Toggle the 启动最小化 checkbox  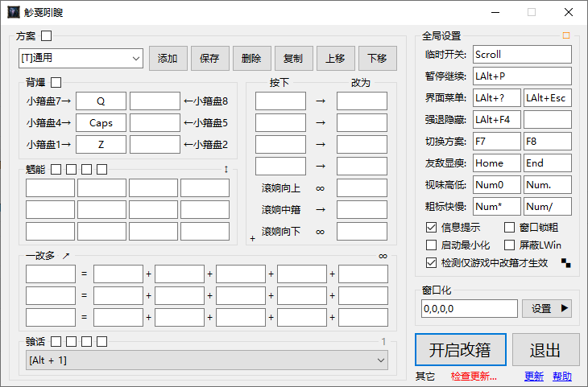point(431,245)
